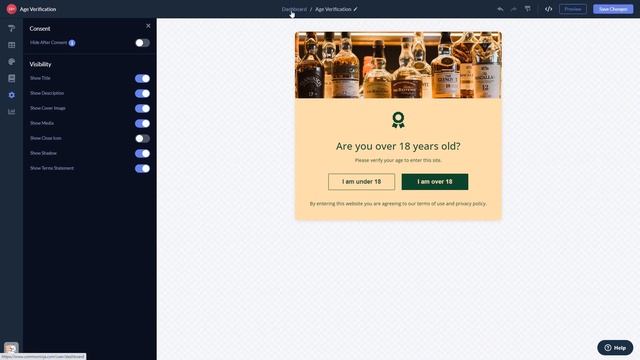The image size is (640, 360).
Task: Close the Consent settings panel
Action: pos(148,26)
